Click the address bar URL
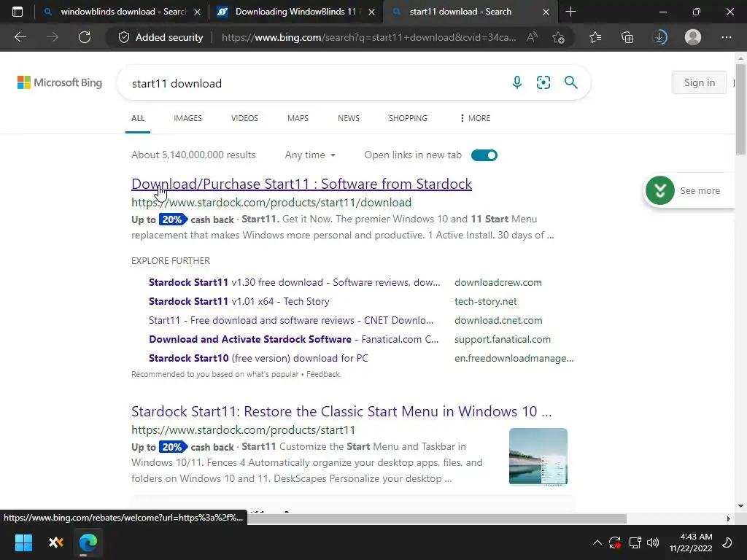Image resolution: width=747 pixels, height=560 pixels. click(x=368, y=37)
